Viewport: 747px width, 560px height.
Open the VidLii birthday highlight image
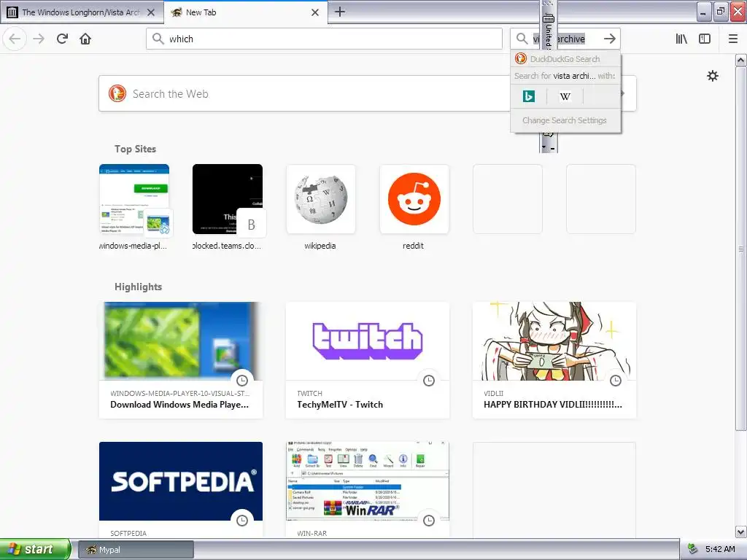[554, 341]
